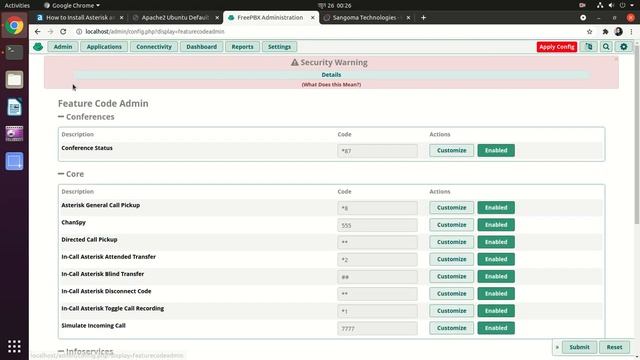The width and height of the screenshot is (640, 360).
Task: Go back with the browser back arrow
Action: tap(38, 31)
